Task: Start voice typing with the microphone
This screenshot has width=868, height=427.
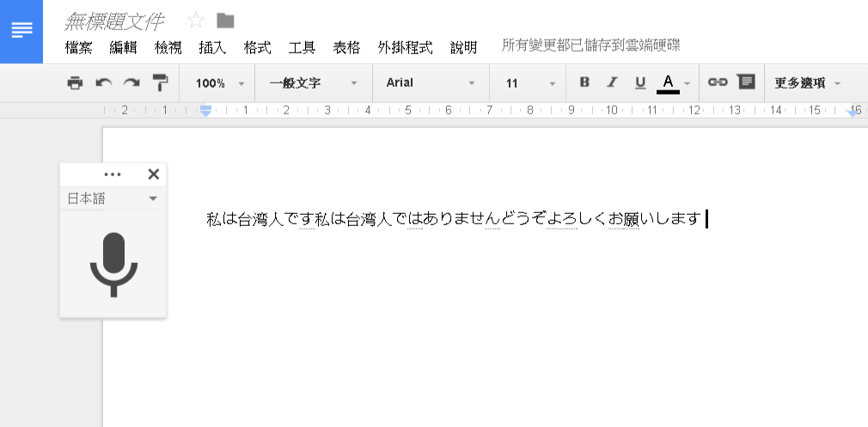Action: coord(113,265)
